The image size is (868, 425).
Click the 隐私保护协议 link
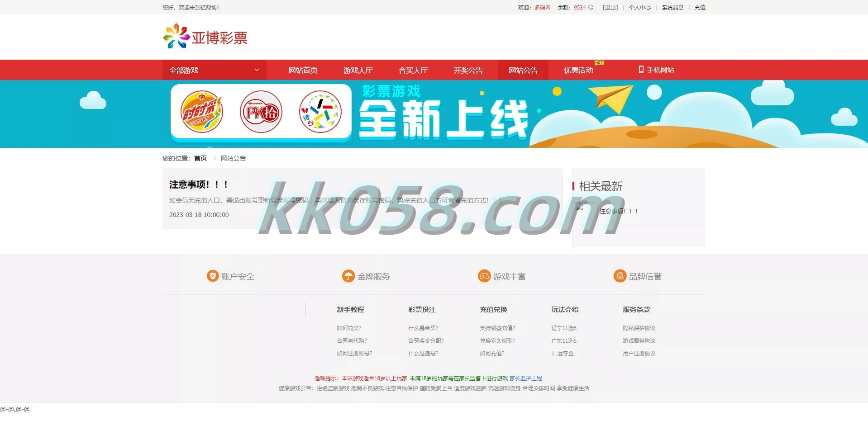pyautogui.click(x=639, y=328)
